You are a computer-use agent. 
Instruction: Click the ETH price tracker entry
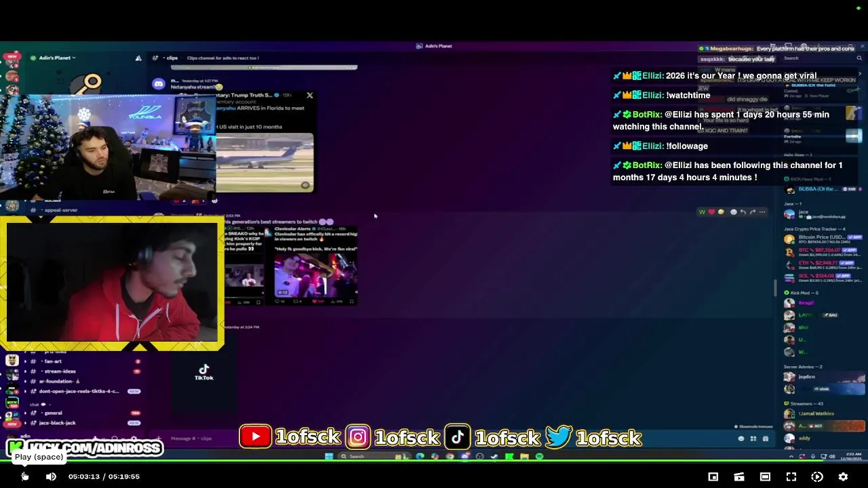[824, 264]
